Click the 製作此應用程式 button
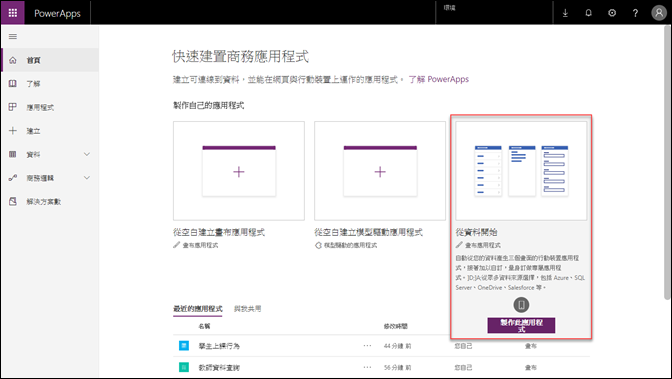Screen dimensions: 672x379 point(521,325)
